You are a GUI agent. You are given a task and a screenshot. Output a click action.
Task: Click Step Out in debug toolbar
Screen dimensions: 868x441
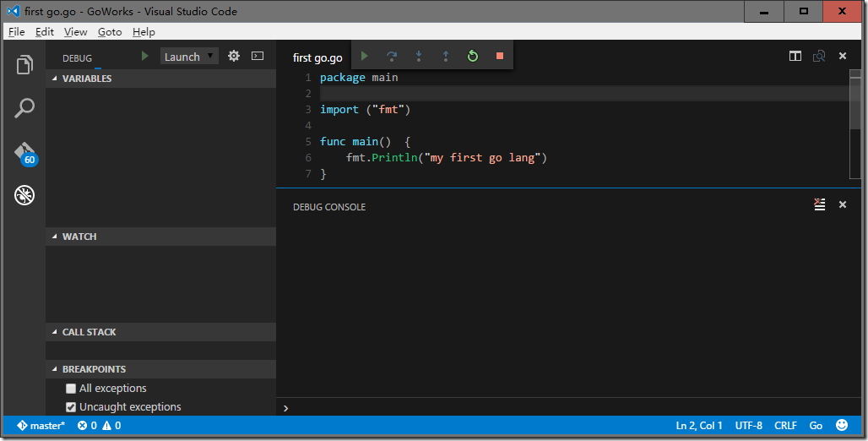(x=446, y=57)
